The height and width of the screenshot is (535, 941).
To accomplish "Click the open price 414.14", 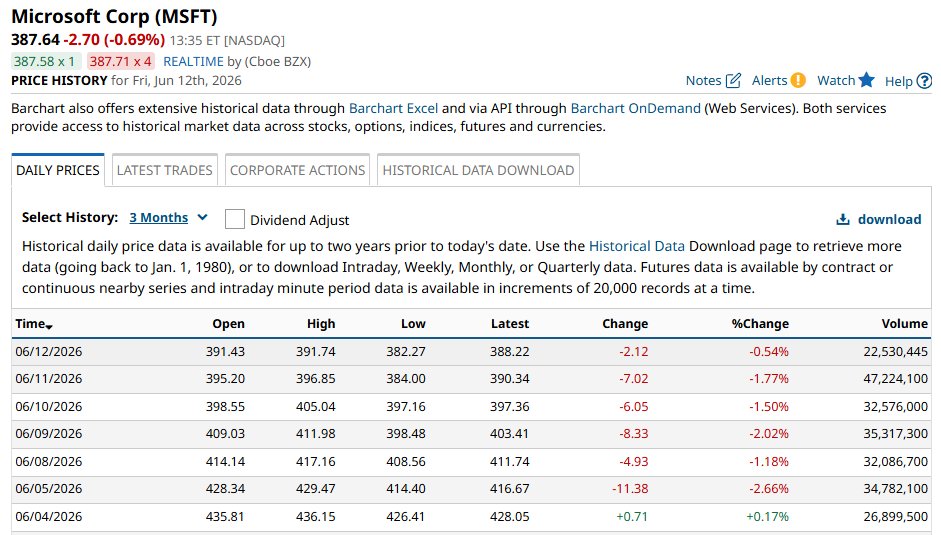I will click(225, 462).
